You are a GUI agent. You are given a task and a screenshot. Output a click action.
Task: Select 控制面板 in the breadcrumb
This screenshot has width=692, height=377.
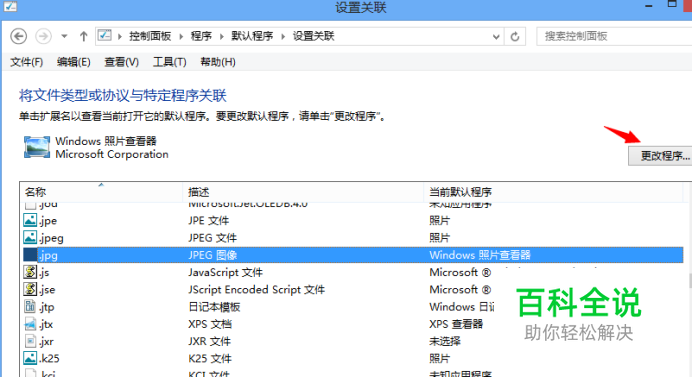(x=150, y=36)
